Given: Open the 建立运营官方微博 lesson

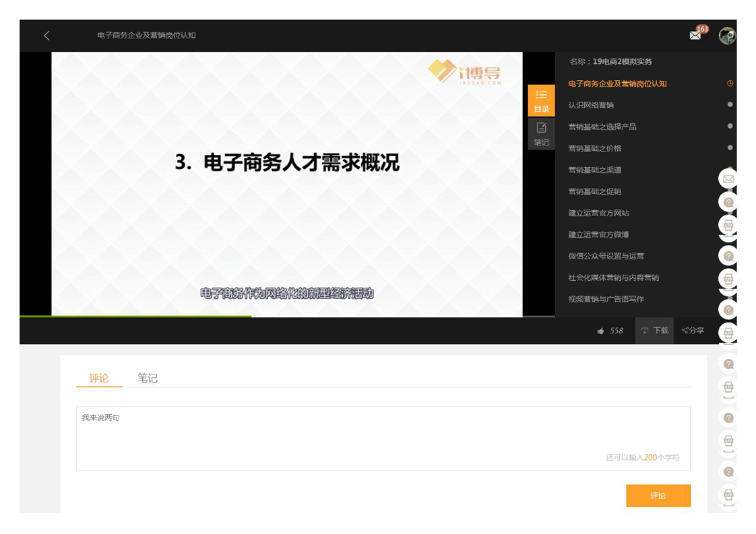Looking at the screenshot, I should tap(598, 234).
